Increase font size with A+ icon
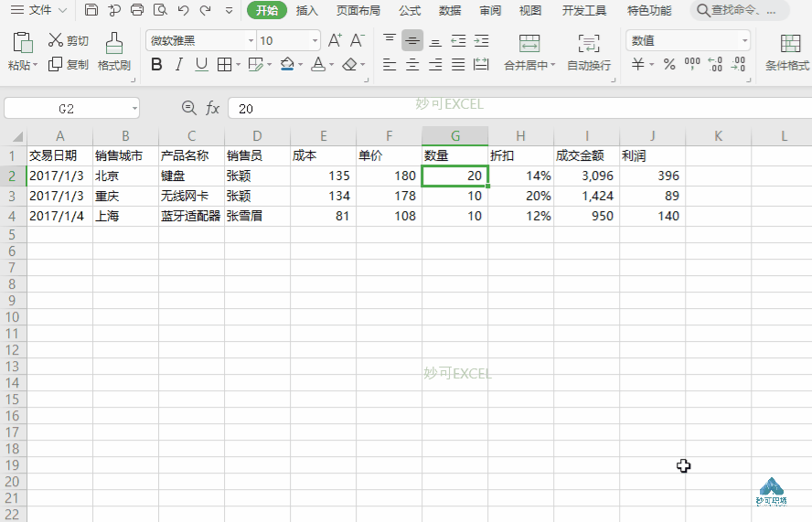This screenshot has width=812, height=522. point(335,40)
